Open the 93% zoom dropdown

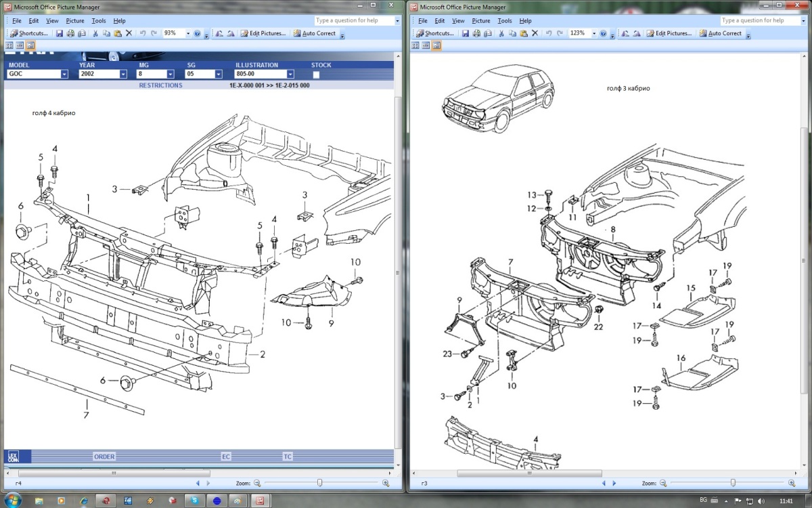[x=188, y=33]
